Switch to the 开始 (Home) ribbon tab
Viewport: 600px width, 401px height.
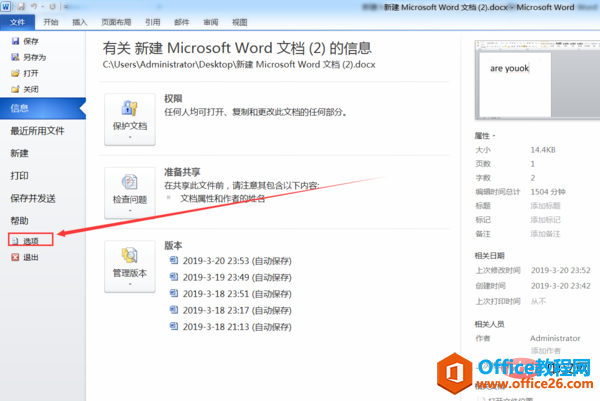(x=51, y=21)
